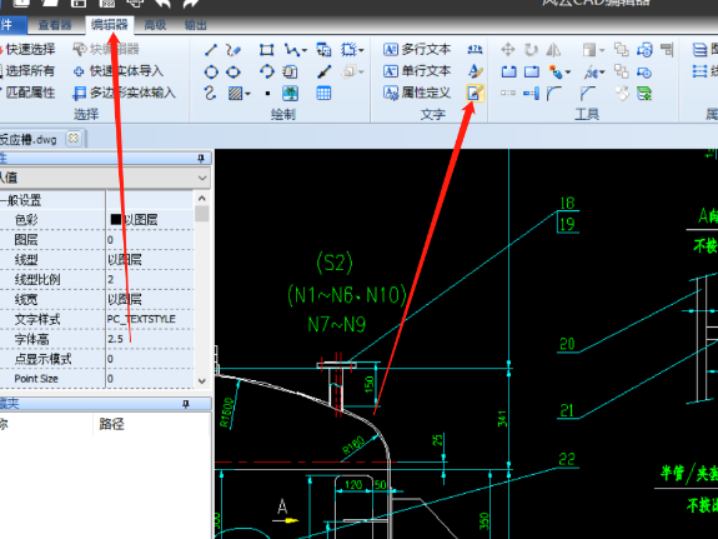Pin the favorites panel
Screen dimensions: 718x539
point(186,404)
